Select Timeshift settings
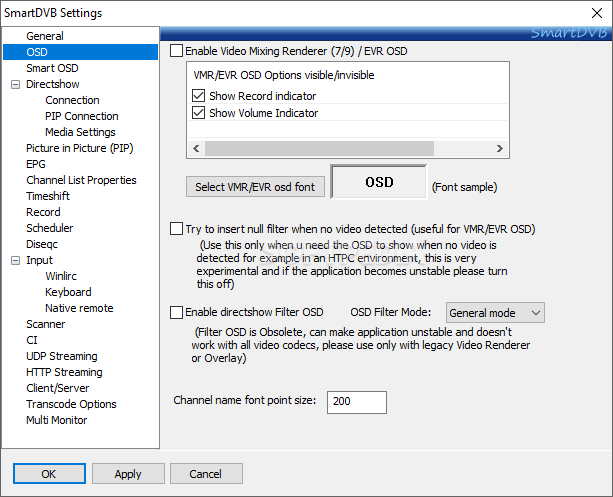 [x=48, y=196]
